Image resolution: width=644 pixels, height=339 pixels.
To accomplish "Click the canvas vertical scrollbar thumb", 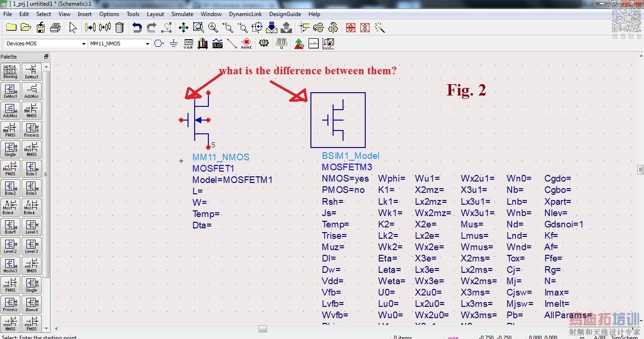I will coord(641,169).
